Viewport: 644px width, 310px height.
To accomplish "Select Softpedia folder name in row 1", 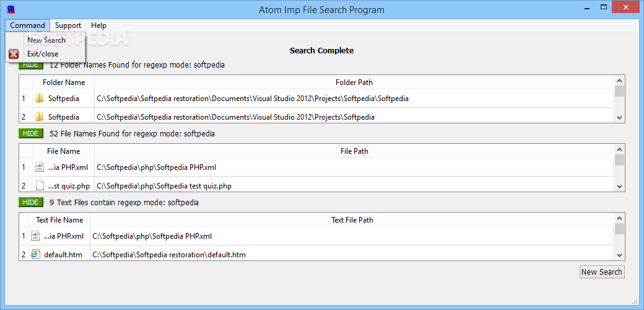I will click(x=64, y=99).
